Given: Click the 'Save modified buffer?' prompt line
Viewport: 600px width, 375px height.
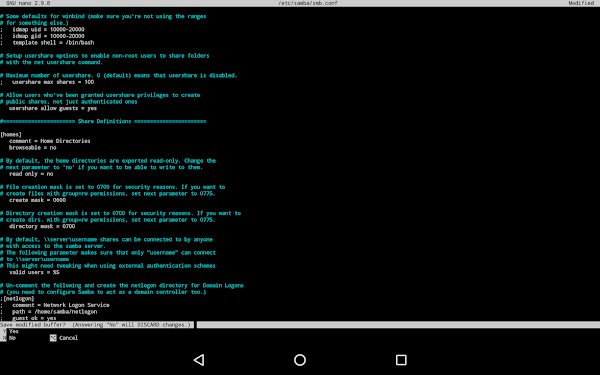Looking at the screenshot, I should tap(96, 324).
